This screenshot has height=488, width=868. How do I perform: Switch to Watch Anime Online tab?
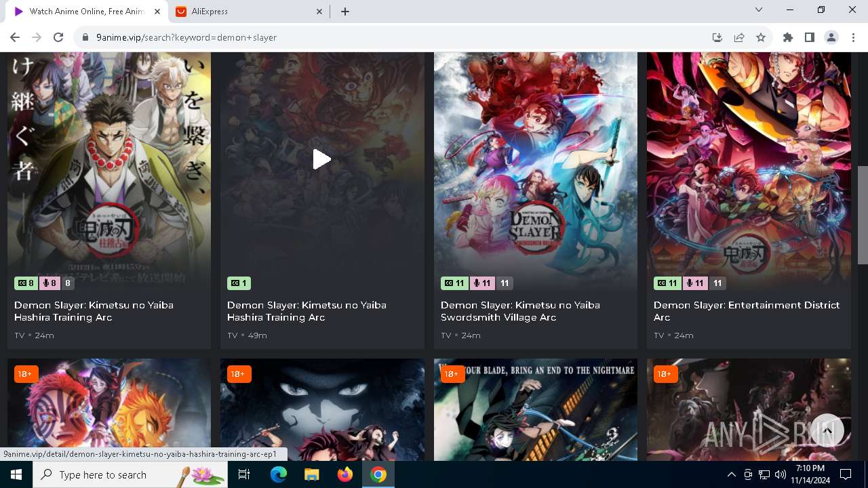(x=87, y=12)
